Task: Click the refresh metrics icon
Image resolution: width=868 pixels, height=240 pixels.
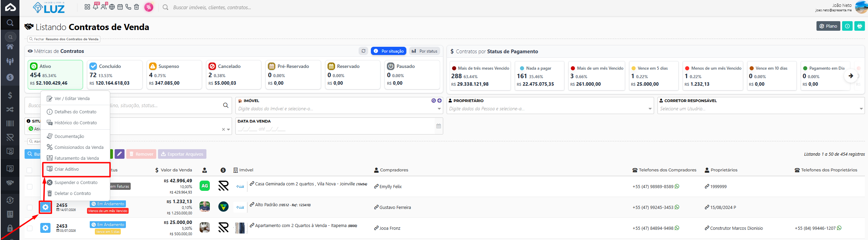Action: [363, 51]
